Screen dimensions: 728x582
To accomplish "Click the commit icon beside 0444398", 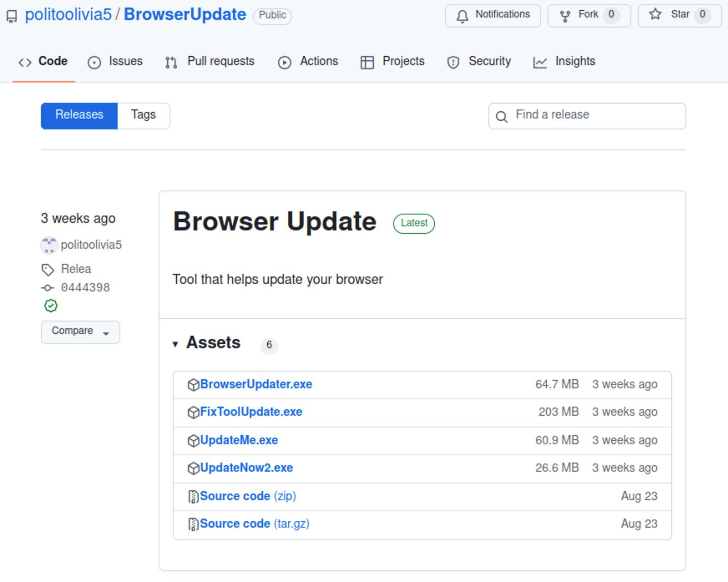I will (48, 288).
